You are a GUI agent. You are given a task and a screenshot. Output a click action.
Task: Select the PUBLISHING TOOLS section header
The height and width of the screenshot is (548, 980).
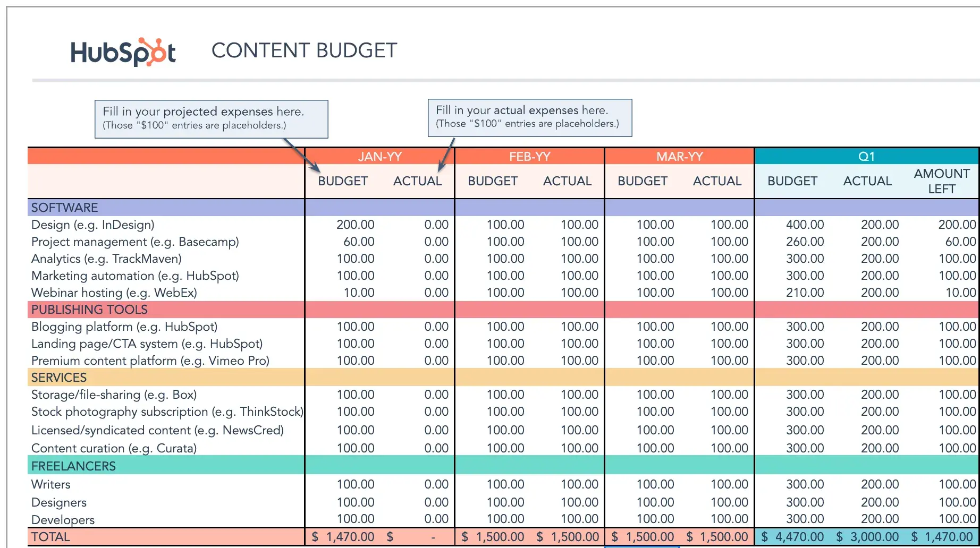tap(89, 310)
